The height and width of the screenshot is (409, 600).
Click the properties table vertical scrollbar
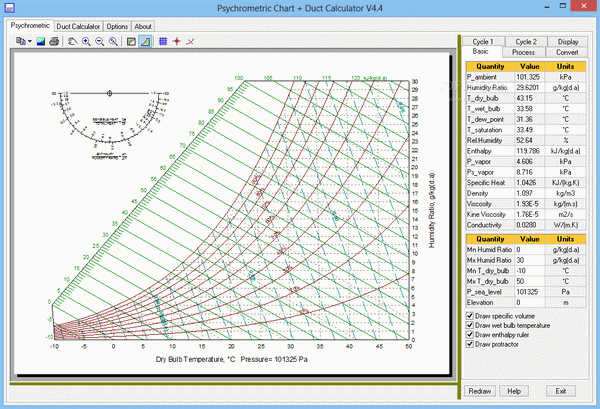[588, 150]
